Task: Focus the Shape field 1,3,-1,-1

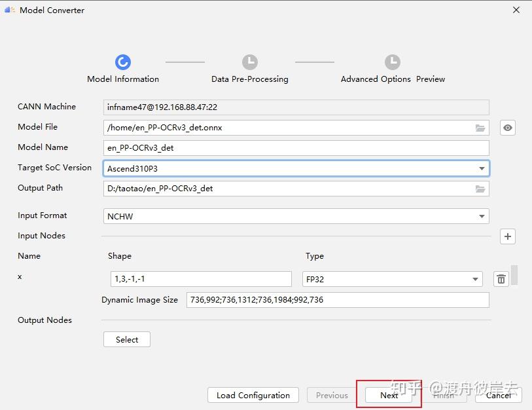Action: click(201, 279)
